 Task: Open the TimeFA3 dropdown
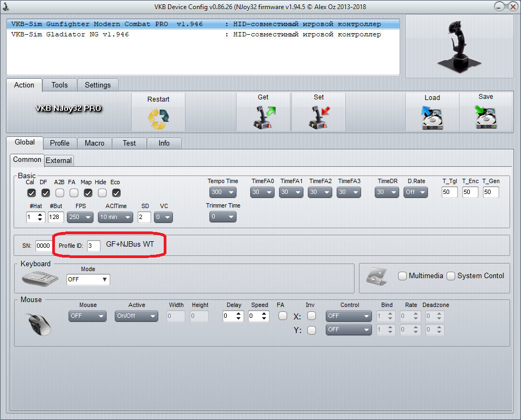click(x=349, y=192)
